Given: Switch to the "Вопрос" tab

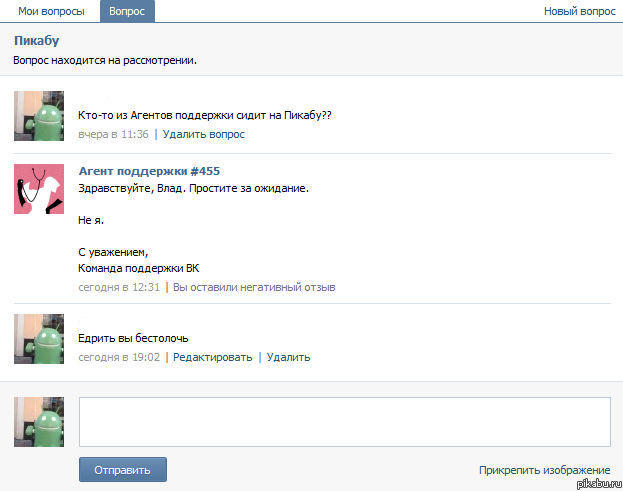Looking at the screenshot, I should (x=127, y=11).
